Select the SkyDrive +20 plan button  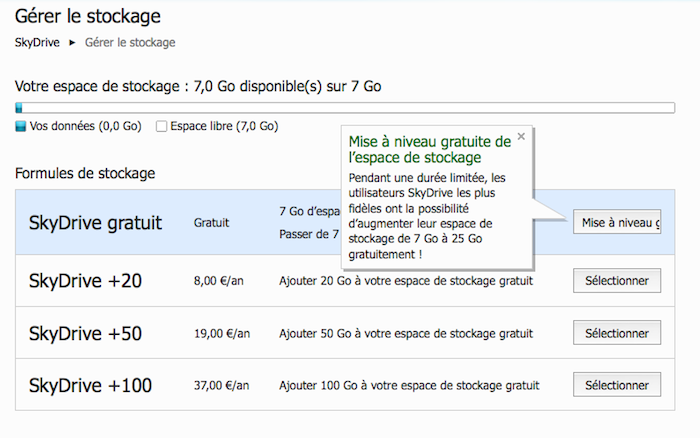617,281
